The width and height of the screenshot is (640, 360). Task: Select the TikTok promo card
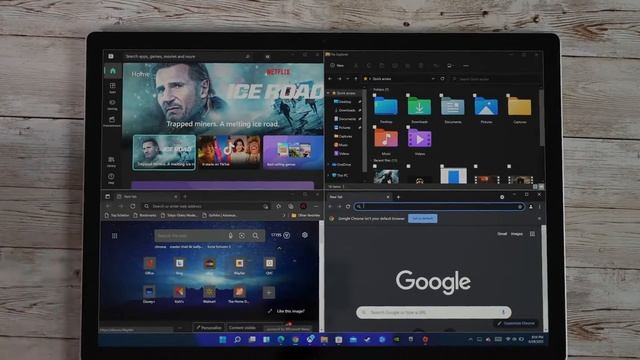[229, 152]
